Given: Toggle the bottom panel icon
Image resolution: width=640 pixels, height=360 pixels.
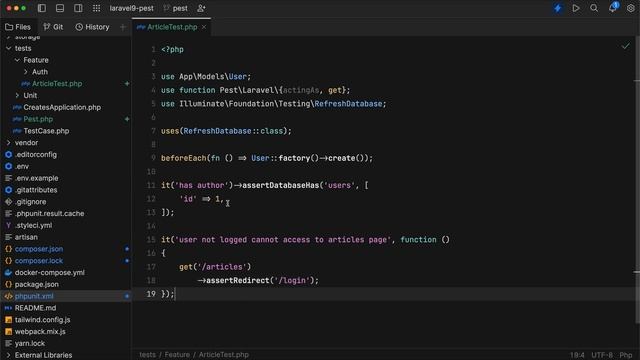Looking at the screenshot, I should (x=60, y=8).
